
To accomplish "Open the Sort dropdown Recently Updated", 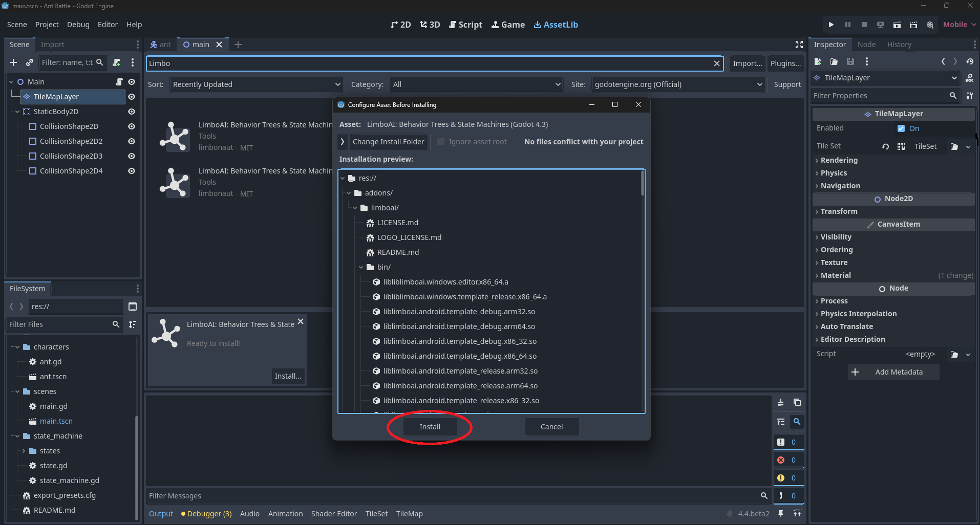I will [x=257, y=84].
